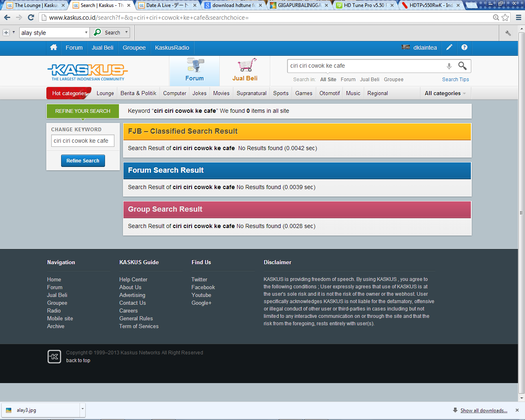This screenshot has height=420, width=525.
Task: Open the Mobile site footer link
Action: point(60,319)
